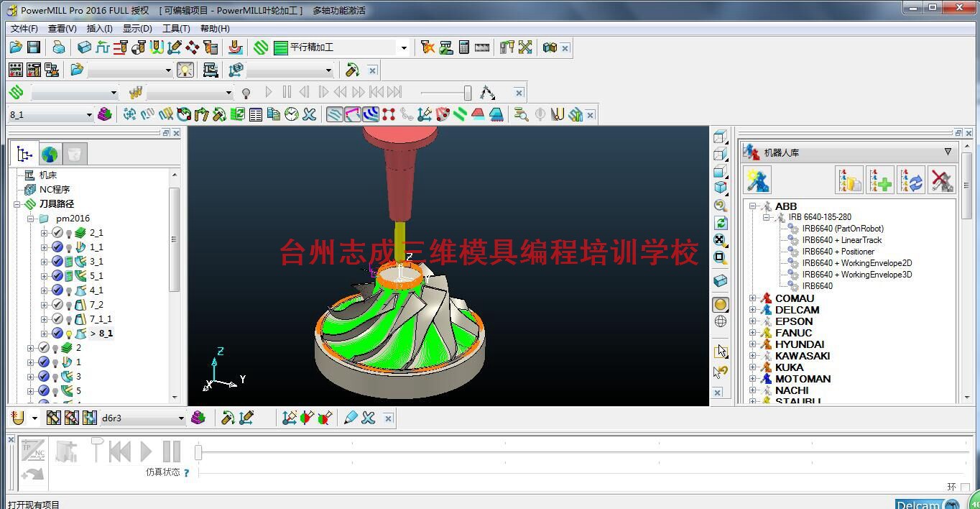This screenshot has width=980, height=509.
Task: Click the box zoom icon
Action: point(721,257)
